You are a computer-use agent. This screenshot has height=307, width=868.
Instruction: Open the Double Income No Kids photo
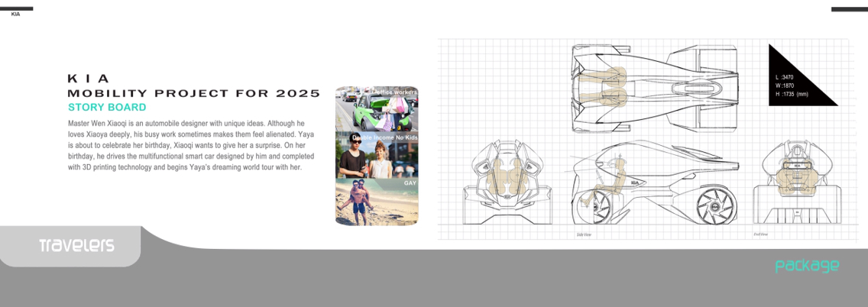(377, 156)
